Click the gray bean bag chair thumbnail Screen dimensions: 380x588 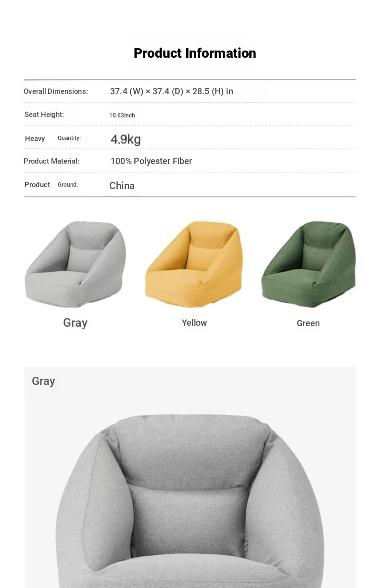click(76, 264)
